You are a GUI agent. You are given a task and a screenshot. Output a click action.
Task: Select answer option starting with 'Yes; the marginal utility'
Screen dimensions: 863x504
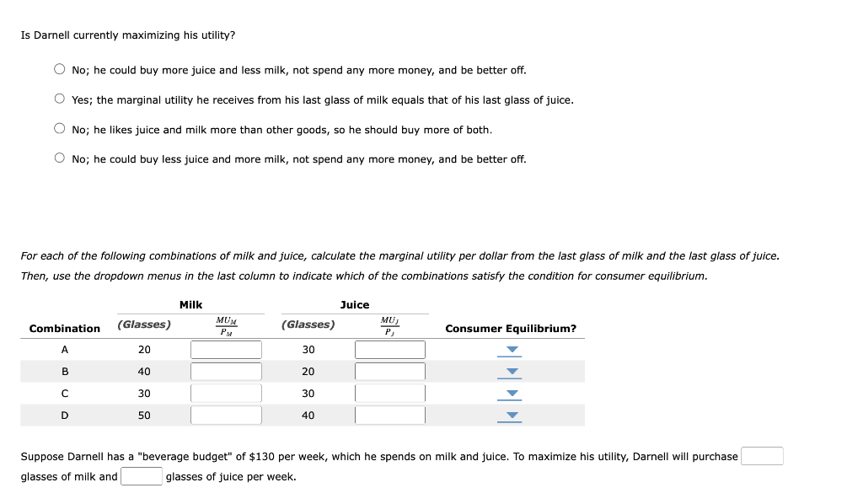pos(59,99)
